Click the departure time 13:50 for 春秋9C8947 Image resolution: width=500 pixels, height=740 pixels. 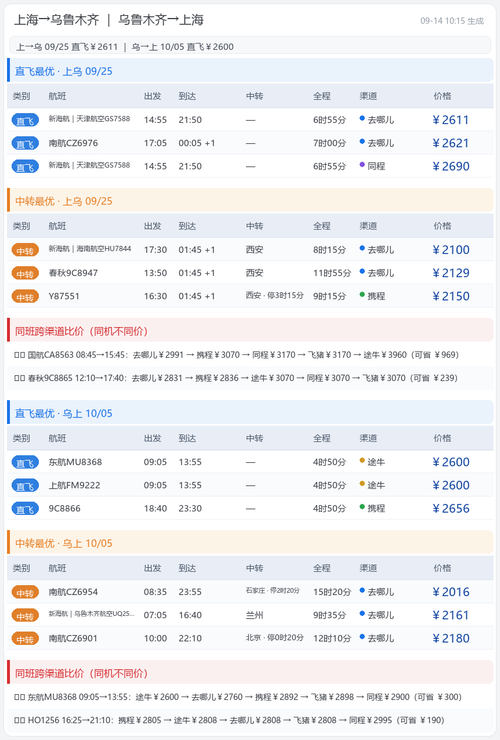[155, 273]
